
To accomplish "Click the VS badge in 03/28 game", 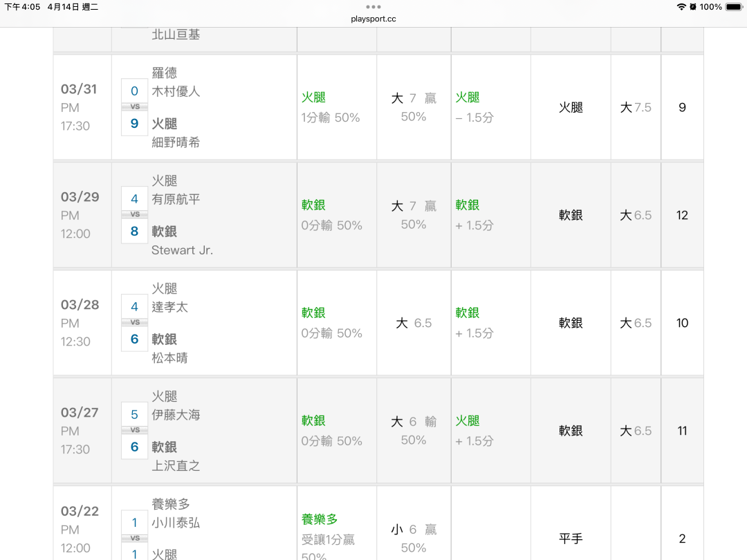I will 134,323.
